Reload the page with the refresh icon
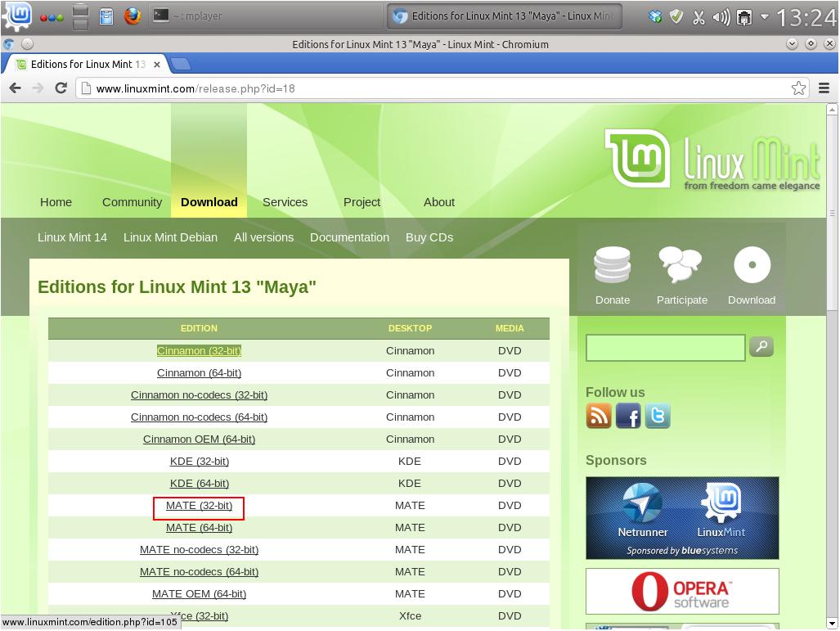This screenshot has width=840, height=631. coord(61,88)
